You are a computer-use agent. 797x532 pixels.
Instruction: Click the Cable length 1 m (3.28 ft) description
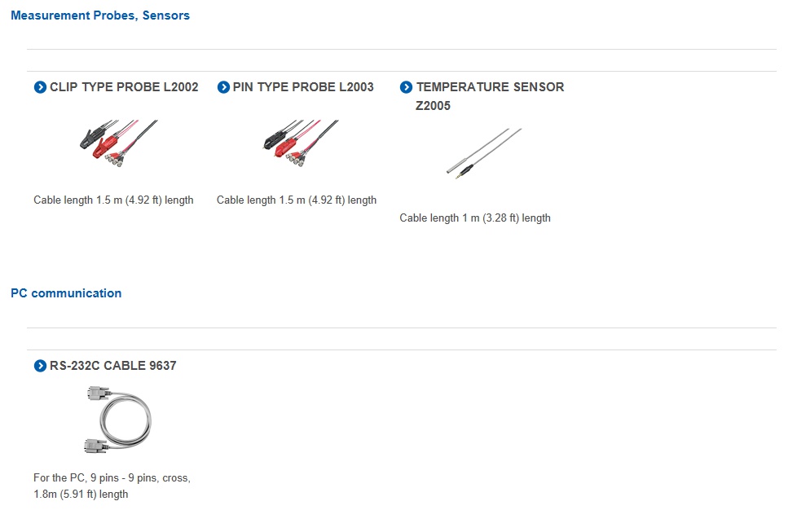point(475,218)
